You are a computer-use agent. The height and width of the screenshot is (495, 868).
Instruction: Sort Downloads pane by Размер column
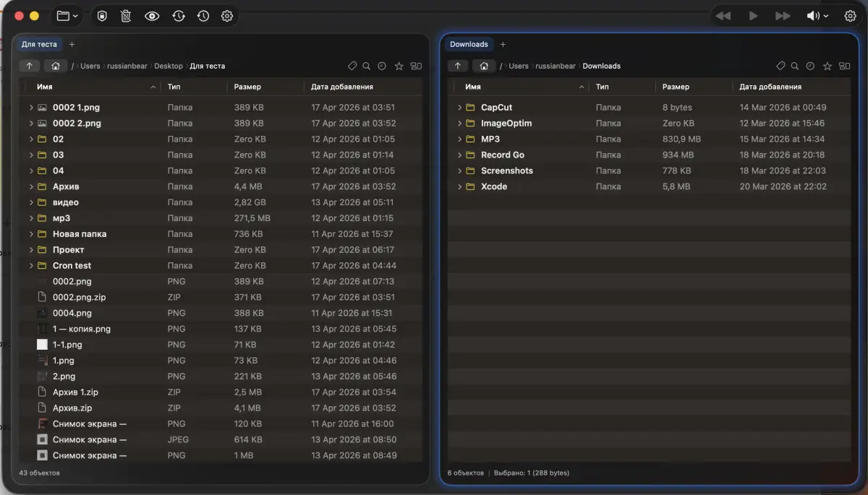[676, 87]
